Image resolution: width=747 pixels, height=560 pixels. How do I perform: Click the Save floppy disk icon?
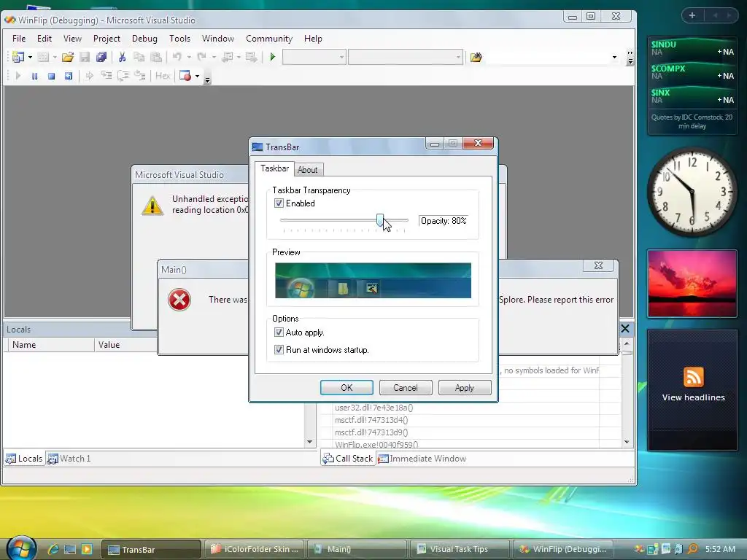(85, 57)
